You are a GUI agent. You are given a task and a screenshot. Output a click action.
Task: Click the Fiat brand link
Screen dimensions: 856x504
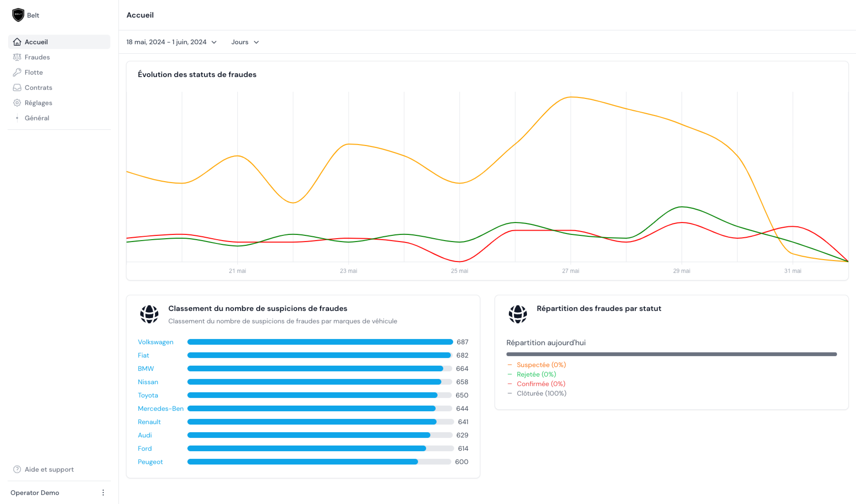(143, 355)
